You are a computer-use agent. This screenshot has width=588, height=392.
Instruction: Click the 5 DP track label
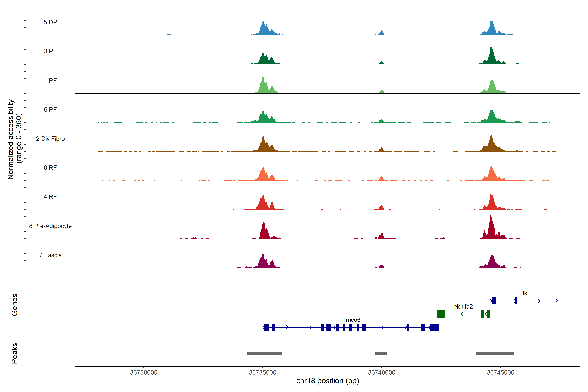[50, 22]
